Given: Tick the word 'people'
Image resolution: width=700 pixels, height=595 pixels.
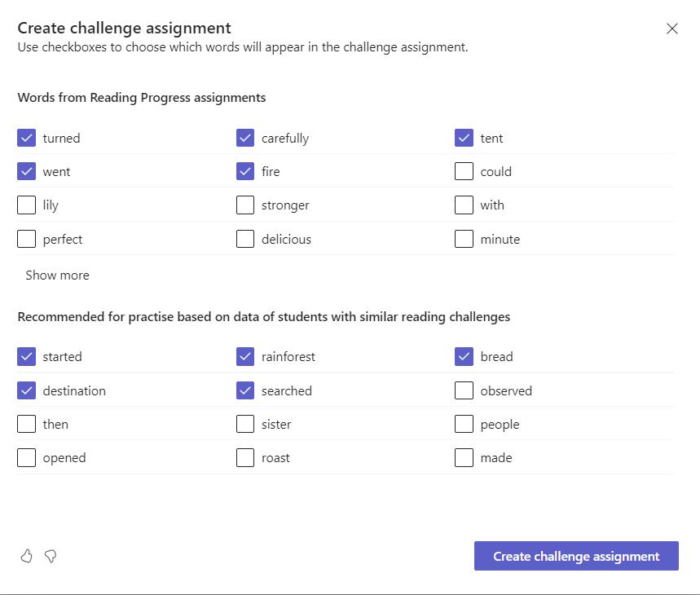Looking at the screenshot, I should tap(464, 424).
